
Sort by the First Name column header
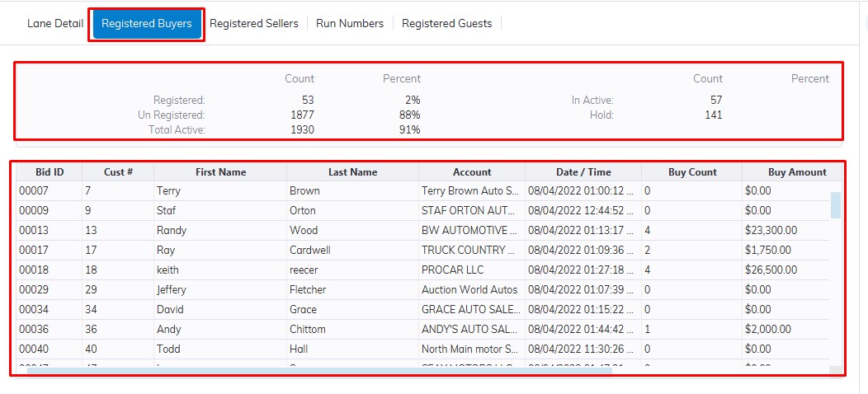click(x=220, y=172)
